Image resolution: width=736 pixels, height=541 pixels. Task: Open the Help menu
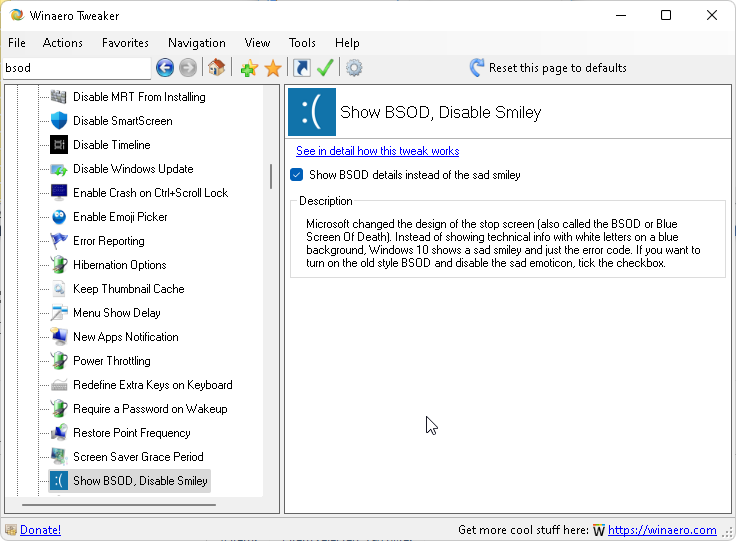coord(347,43)
